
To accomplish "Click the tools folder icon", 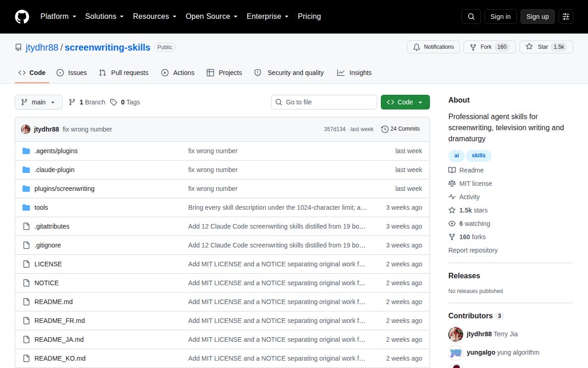I will click(26, 207).
